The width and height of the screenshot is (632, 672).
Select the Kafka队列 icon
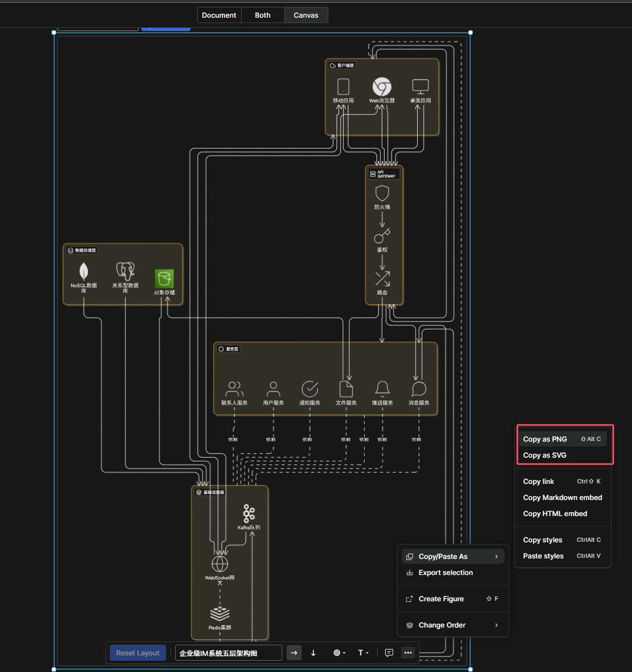(x=249, y=513)
